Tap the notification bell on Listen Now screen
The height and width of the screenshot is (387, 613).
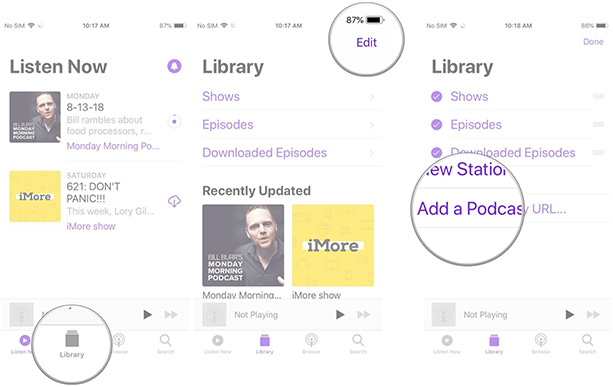pos(174,66)
